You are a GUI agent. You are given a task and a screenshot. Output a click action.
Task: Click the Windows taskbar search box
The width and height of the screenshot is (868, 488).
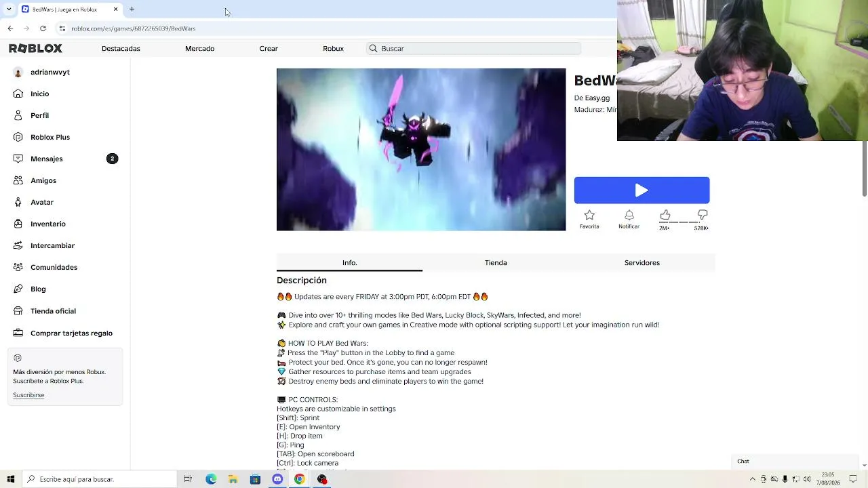click(100, 479)
